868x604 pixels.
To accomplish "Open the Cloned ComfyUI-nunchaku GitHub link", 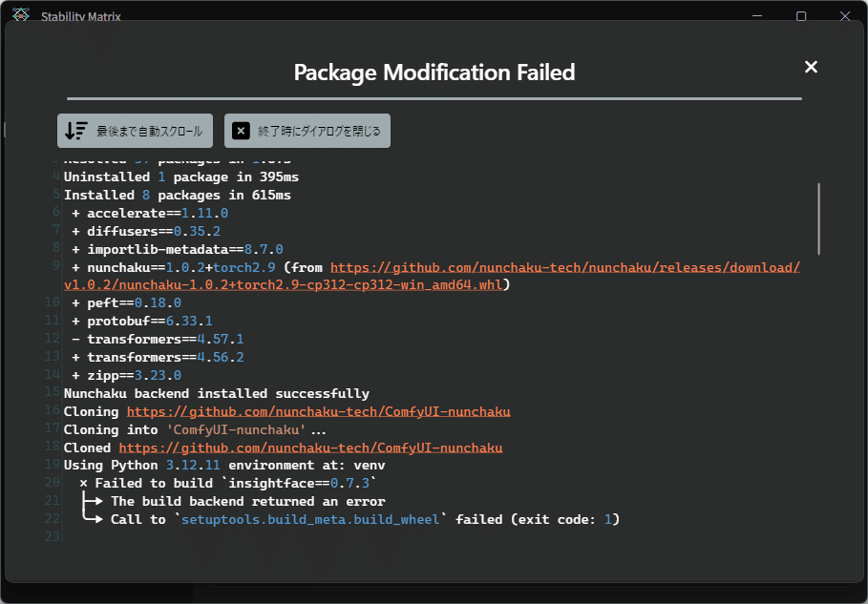I will click(310, 448).
